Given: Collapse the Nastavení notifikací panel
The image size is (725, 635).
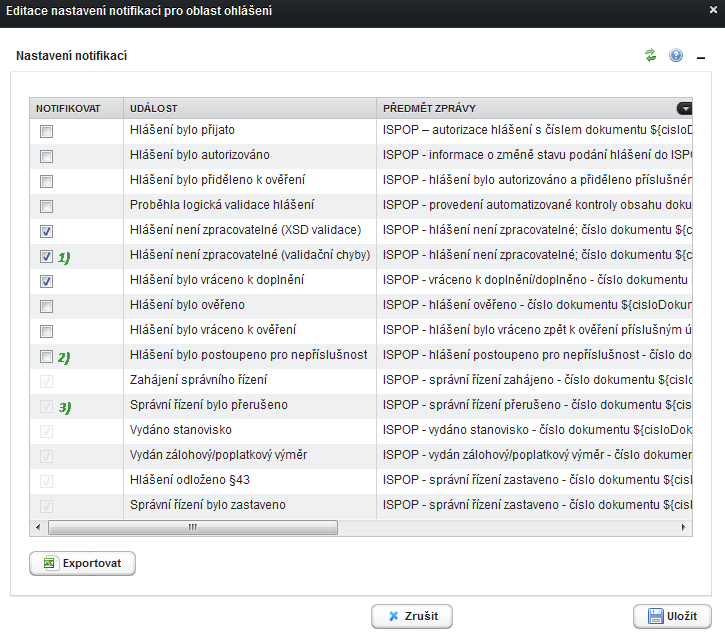Looking at the screenshot, I should point(701,58).
